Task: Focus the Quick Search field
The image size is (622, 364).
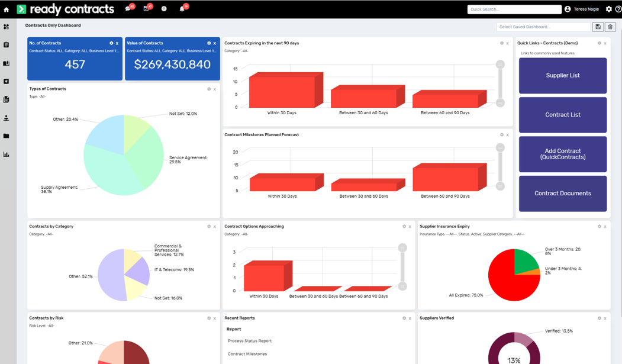Action: tap(514, 9)
